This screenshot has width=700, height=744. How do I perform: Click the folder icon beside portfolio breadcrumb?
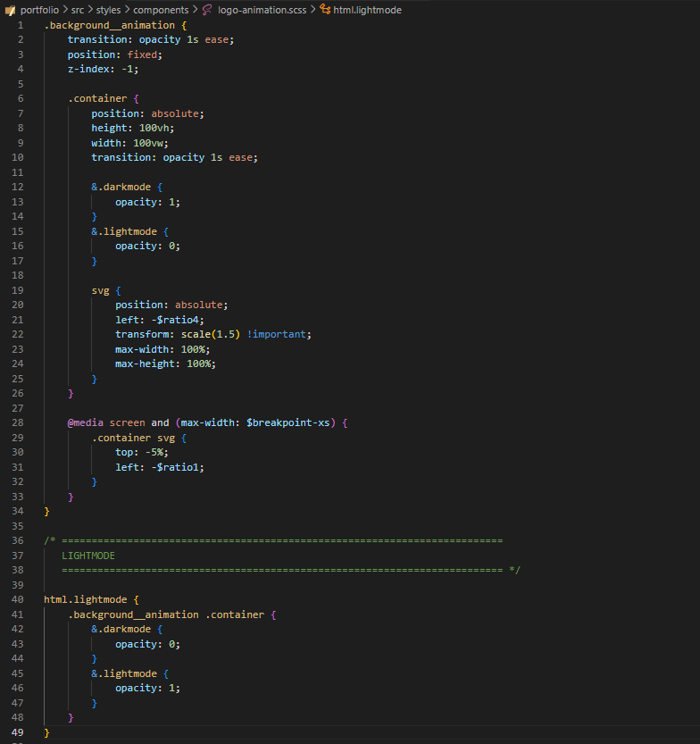(10, 10)
